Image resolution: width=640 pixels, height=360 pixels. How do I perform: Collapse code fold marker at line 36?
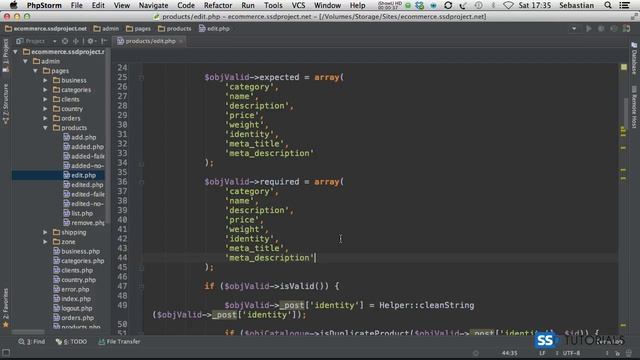click(x=141, y=182)
